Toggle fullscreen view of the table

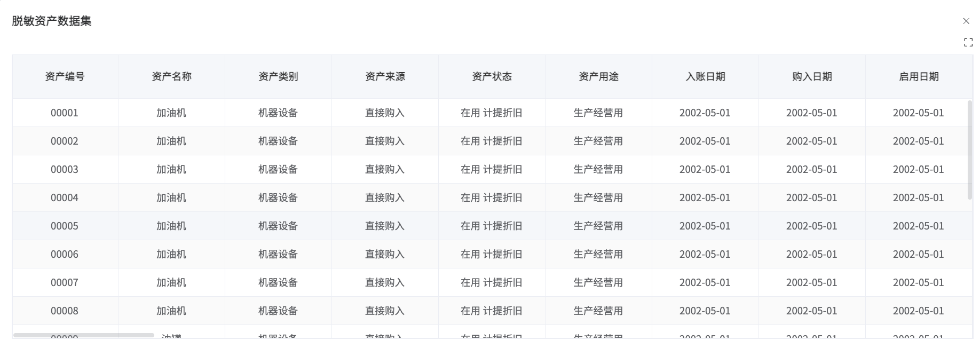968,43
